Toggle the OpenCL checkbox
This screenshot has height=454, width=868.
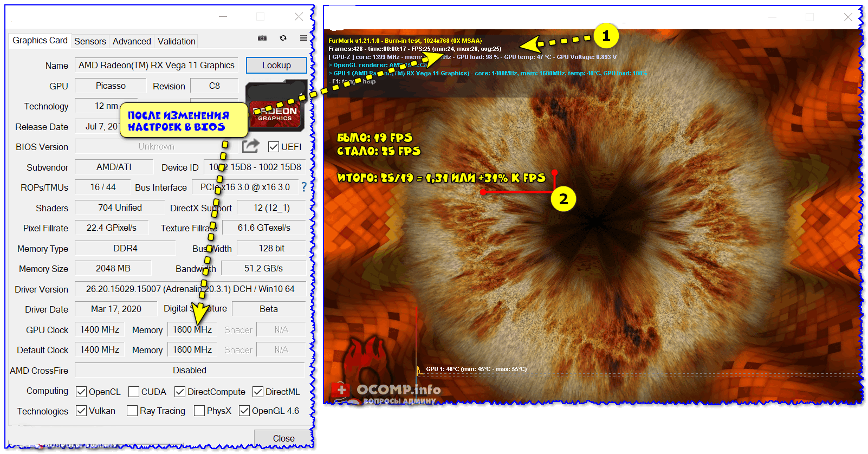tap(81, 392)
